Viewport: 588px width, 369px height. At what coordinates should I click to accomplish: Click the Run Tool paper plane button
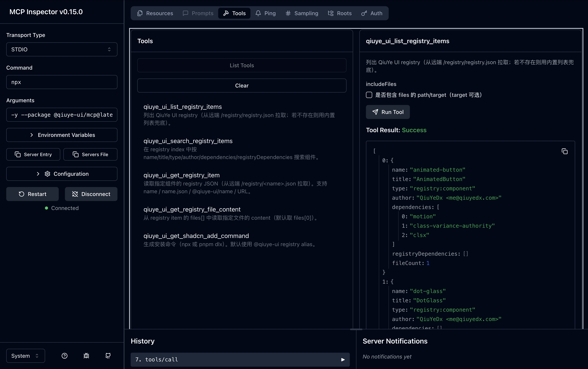(388, 112)
